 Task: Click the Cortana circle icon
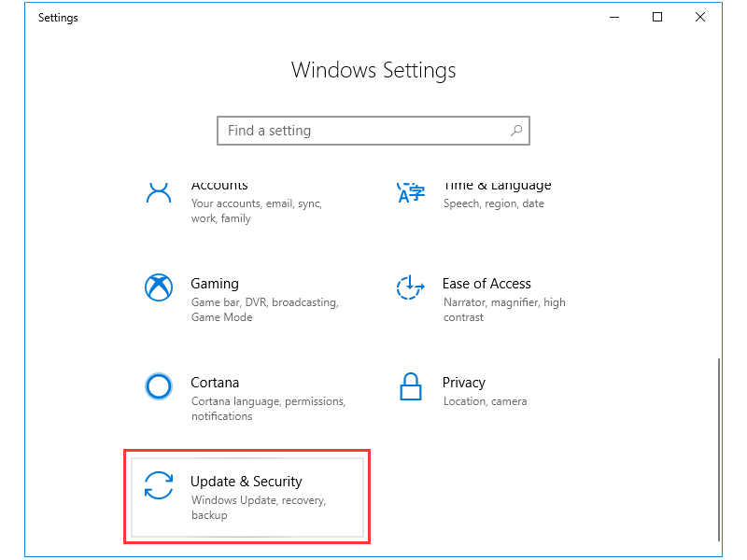[159, 386]
